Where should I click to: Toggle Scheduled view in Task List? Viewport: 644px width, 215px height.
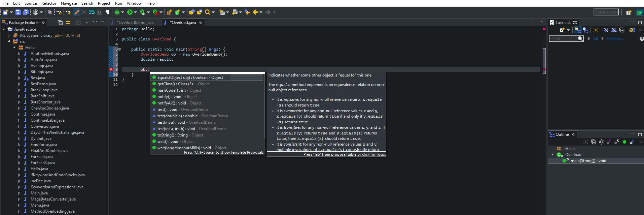click(585, 30)
